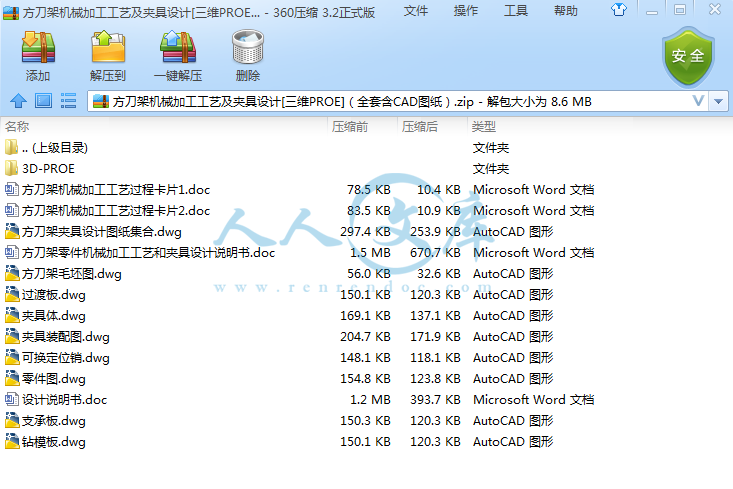The image size is (733, 489).
Task: Click DWG icon of 零件图.dwg
Action: (x=12, y=378)
